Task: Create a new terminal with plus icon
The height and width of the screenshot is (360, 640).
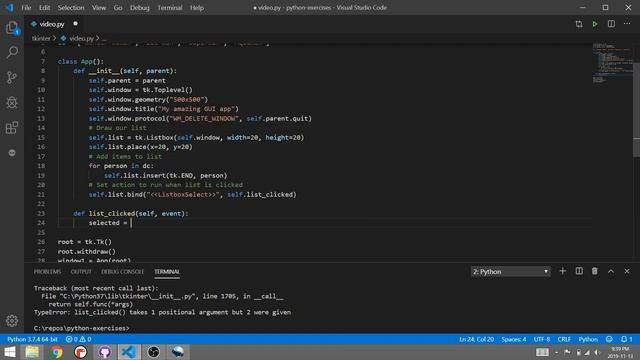Action: [x=562, y=271]
